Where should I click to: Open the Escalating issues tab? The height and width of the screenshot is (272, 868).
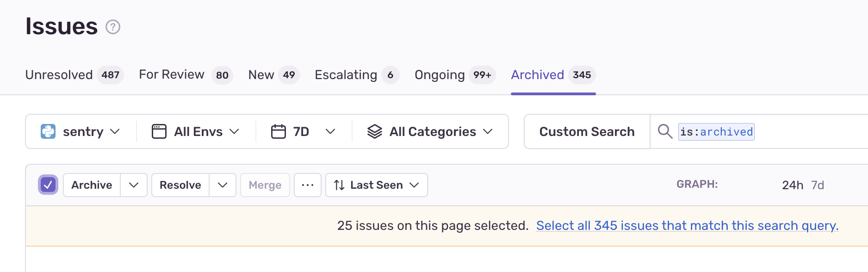click(346, 75)
